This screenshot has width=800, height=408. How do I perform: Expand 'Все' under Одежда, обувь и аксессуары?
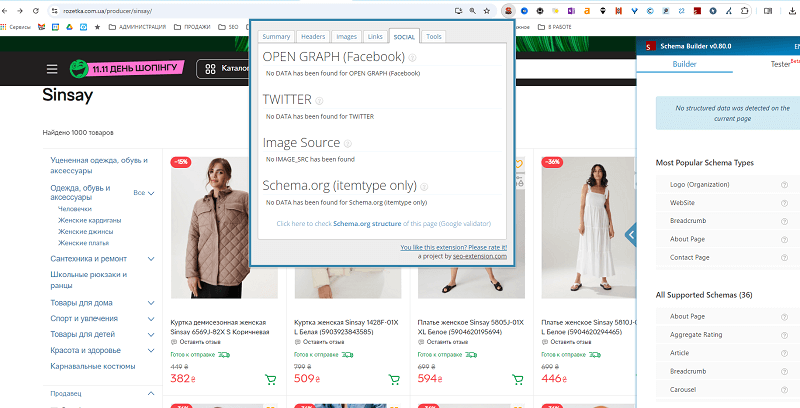click(x=144, y=193)
